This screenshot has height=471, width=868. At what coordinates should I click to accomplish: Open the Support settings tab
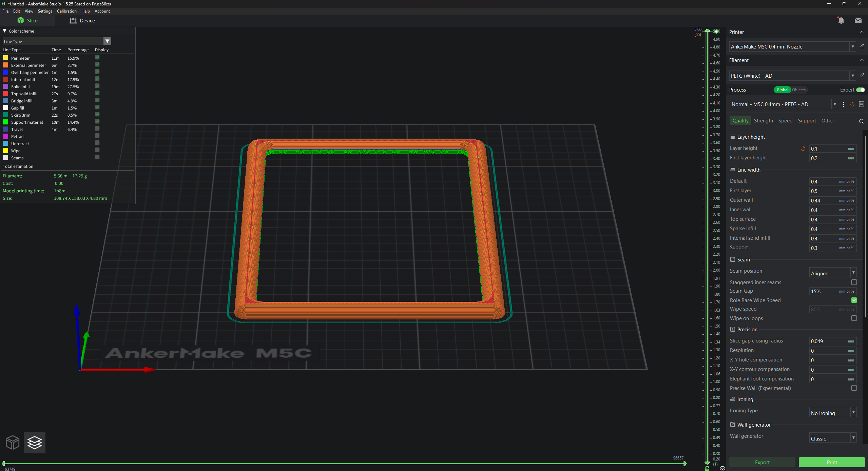pos(807,121)
